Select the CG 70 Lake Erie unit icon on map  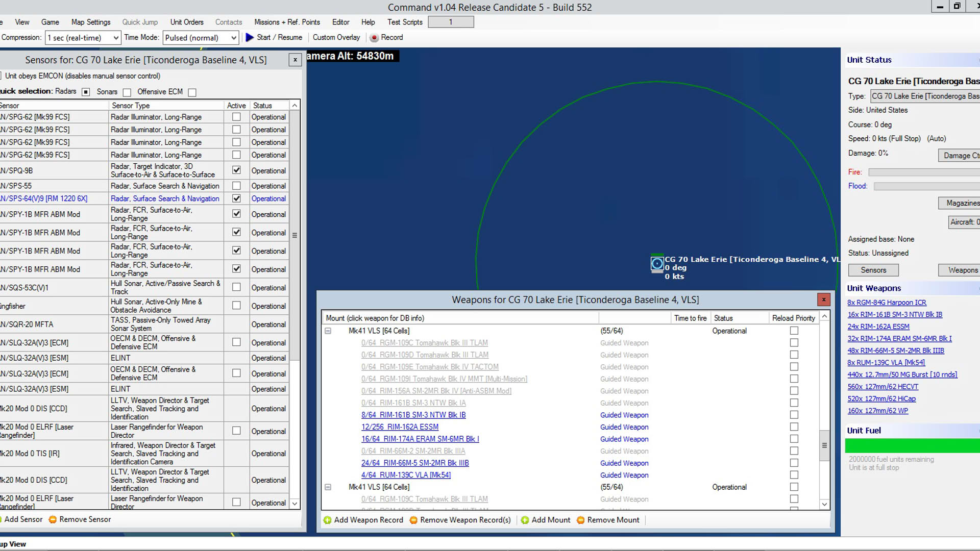(657, 263)
